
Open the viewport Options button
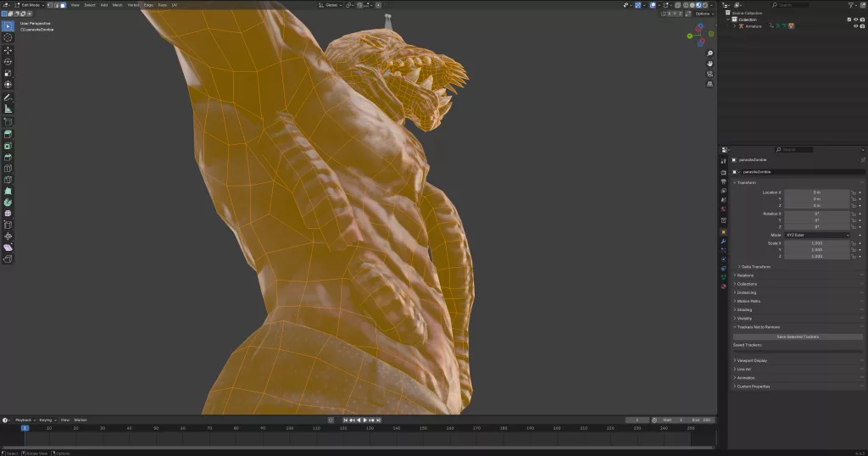tap(703, 14)
